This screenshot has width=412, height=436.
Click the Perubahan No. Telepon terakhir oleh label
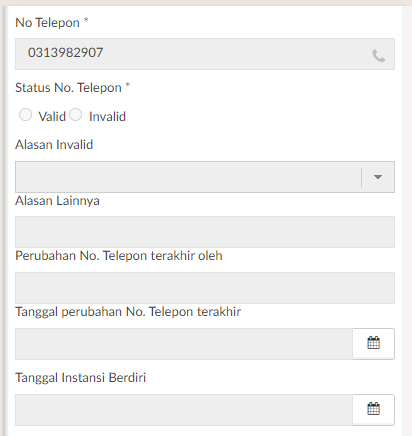click(119, 256)
